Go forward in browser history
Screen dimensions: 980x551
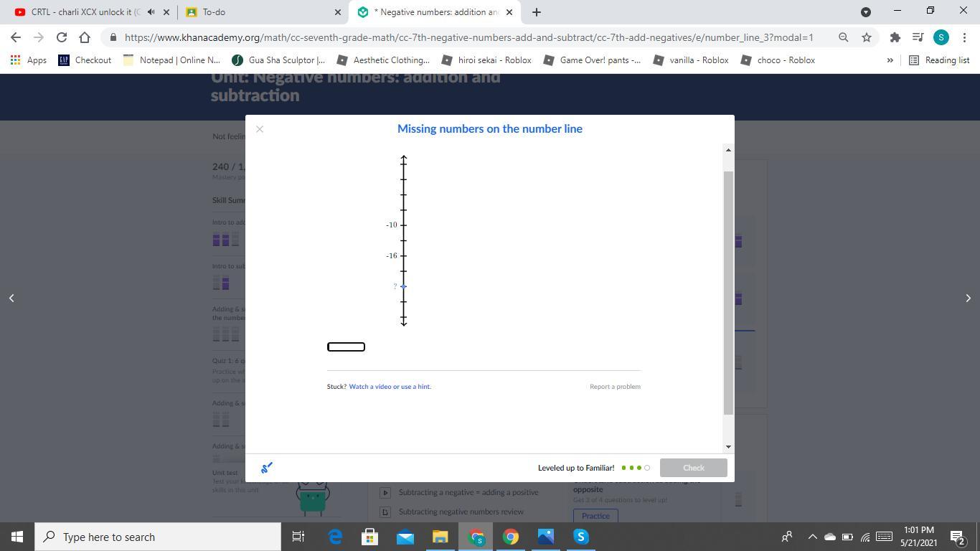(39, 37)
